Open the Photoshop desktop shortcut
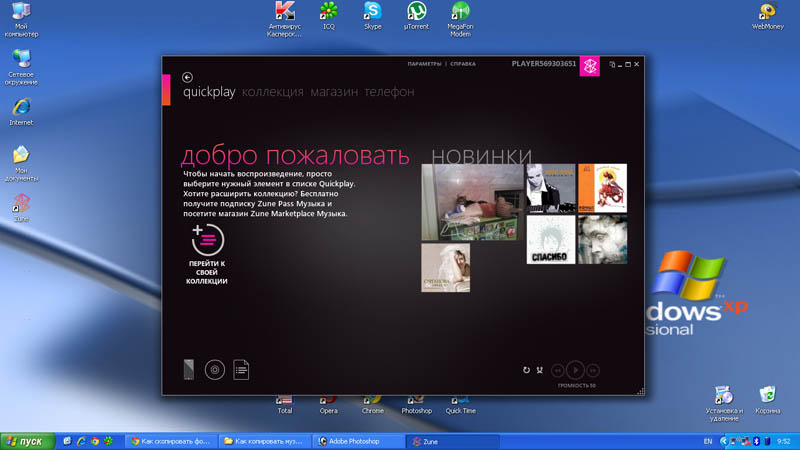 click(x=416, y=406)
